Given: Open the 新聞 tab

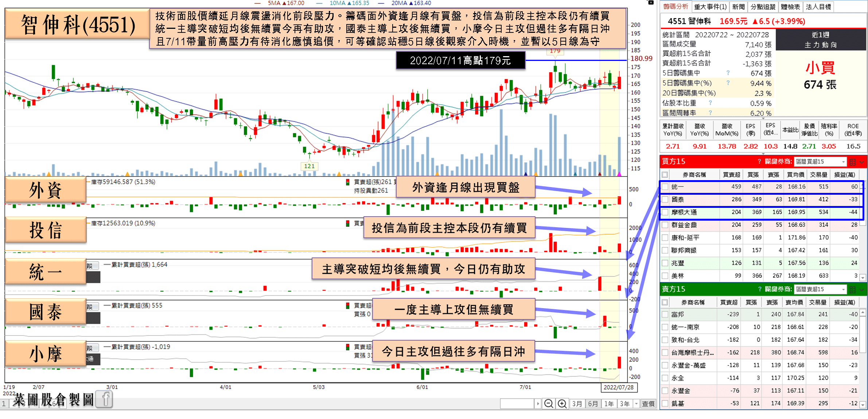Looking at the screenshot, I should tap(738, 7).
